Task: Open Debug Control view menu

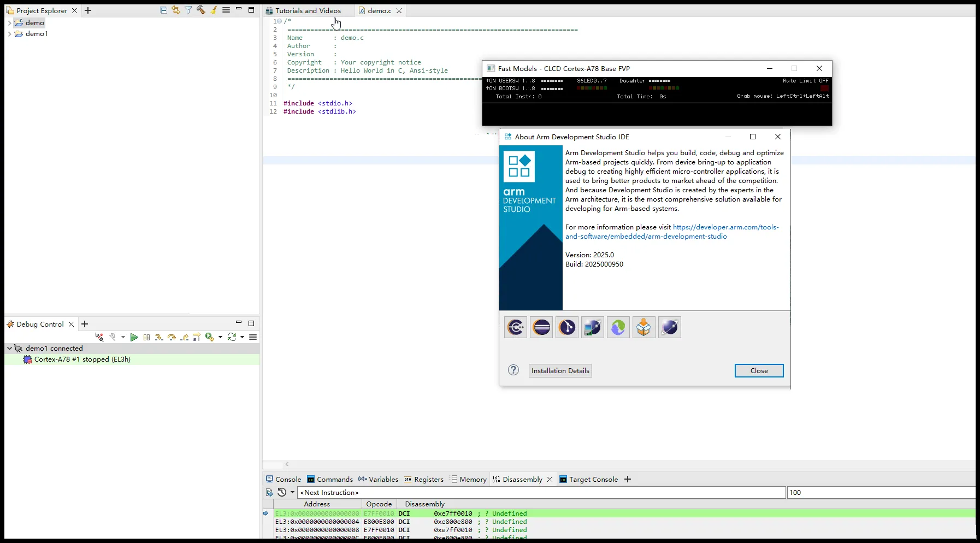Action: pyautogui.click(x=253, y=338)
